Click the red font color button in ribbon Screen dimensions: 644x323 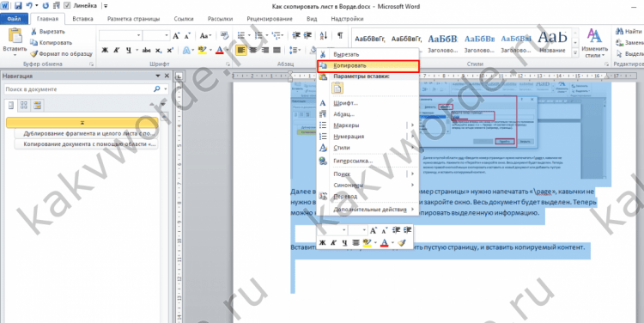tap(220, 50)
